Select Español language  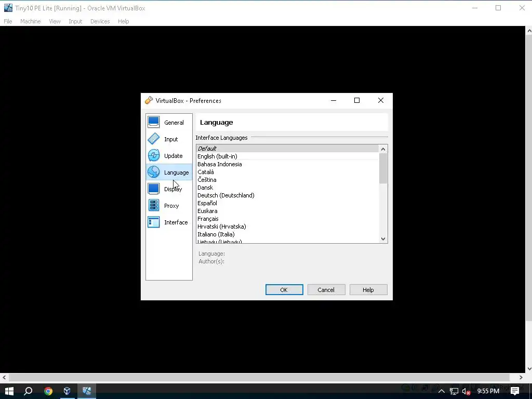[x=287, y=203]
